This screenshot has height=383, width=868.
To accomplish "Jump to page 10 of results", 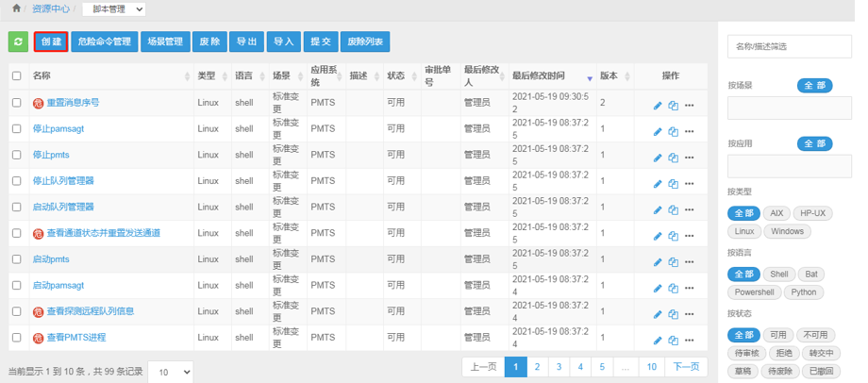I will click(652, 367).
